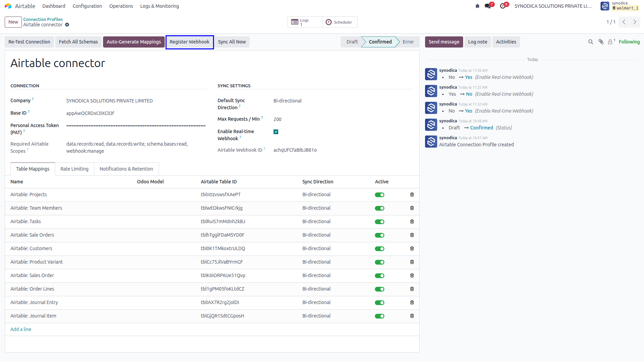Switch to Notifications & Retention tab

pyautogui.click(x=126, y=169)
